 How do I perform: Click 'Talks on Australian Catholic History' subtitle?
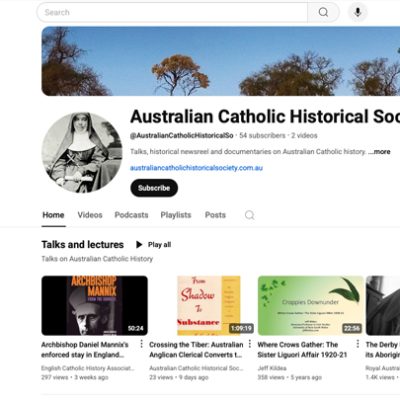tap(97, 259)
